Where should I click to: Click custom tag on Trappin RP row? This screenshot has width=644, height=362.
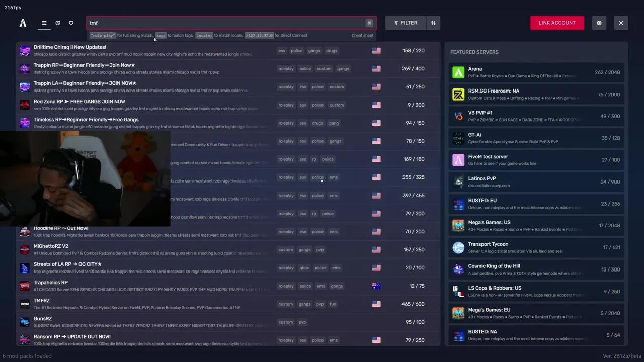point(324,68)
